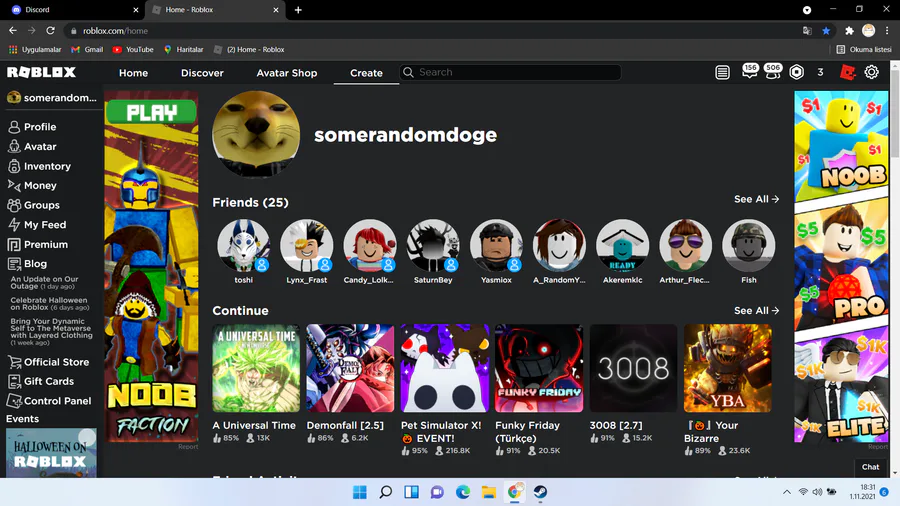The image size is (900, 506).
Task: Click the Roblox search field
Action: tap(510, 72)
